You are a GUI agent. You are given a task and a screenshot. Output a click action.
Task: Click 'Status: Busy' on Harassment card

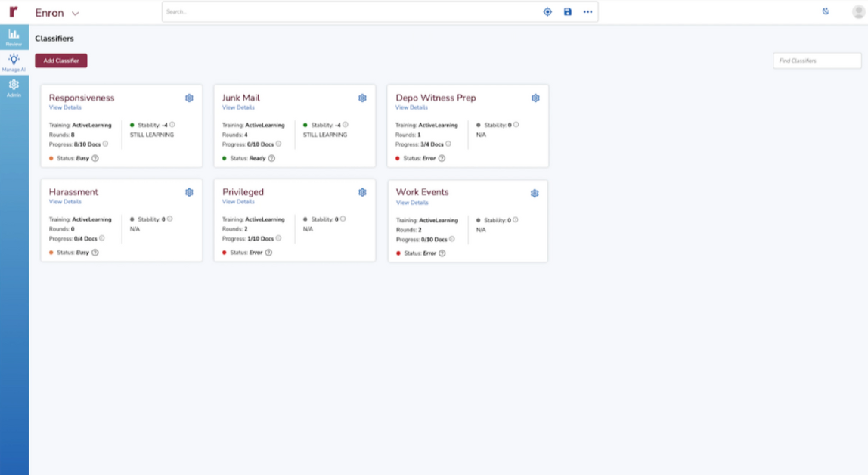click(x=73, y=253)
